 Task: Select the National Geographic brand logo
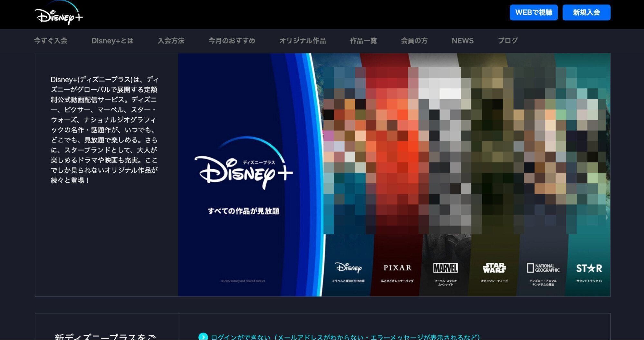click(x=543, y=267)
